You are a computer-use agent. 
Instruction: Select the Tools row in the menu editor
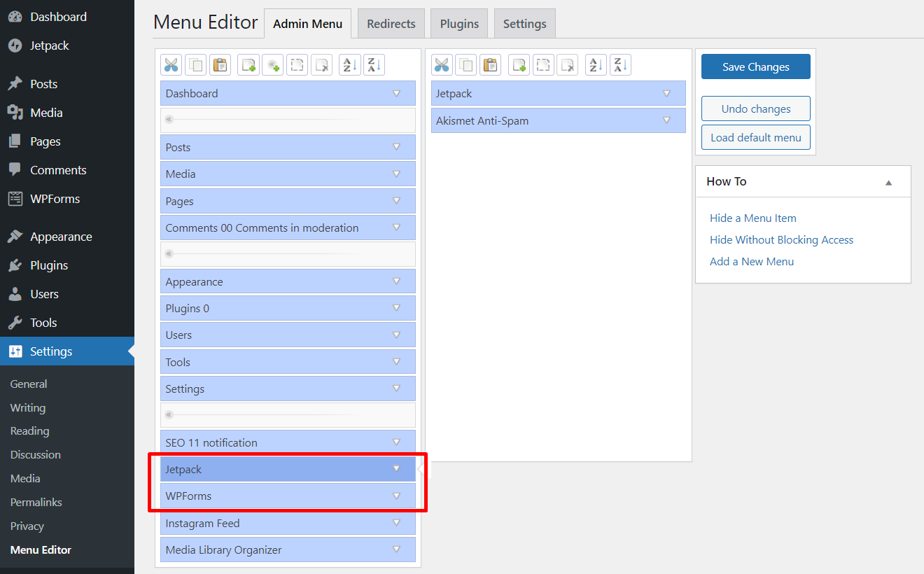pyautogui.click(x=288, y=362)
